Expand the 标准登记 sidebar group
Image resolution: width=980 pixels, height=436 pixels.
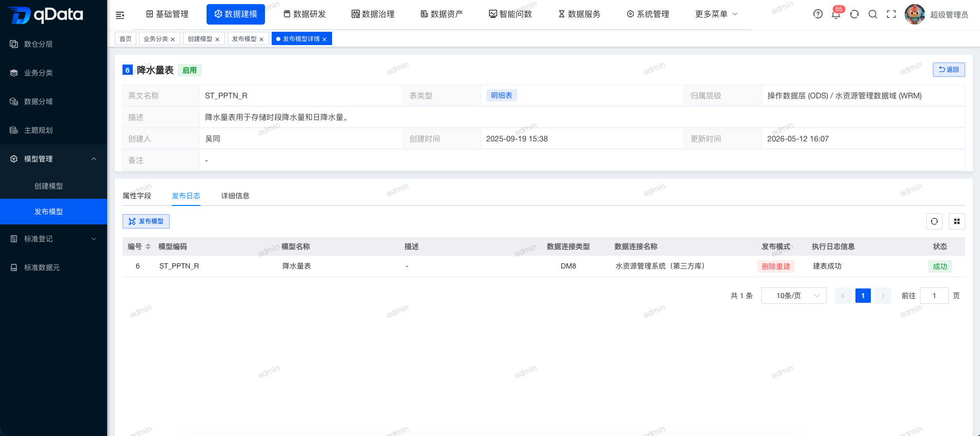point(53,239)
